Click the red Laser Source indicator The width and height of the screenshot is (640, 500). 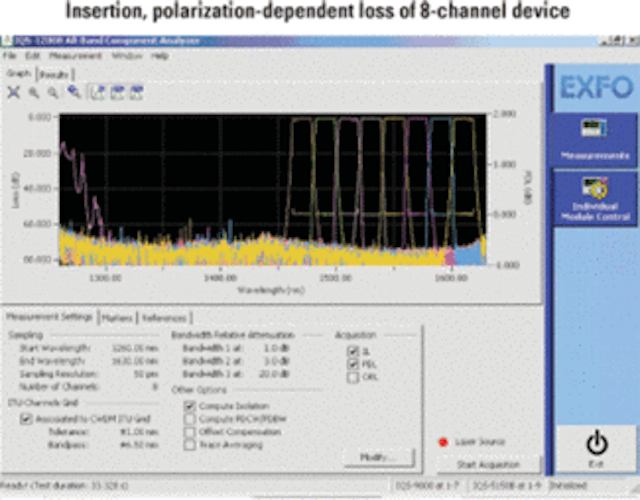tap(443, 442)
